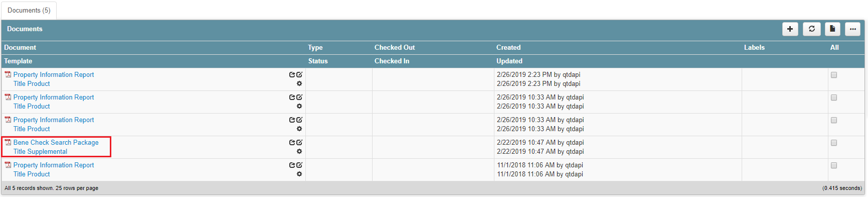Open the ellipsis more options menu
This screenshot has height=197, width=868.
tap(852, 29)
